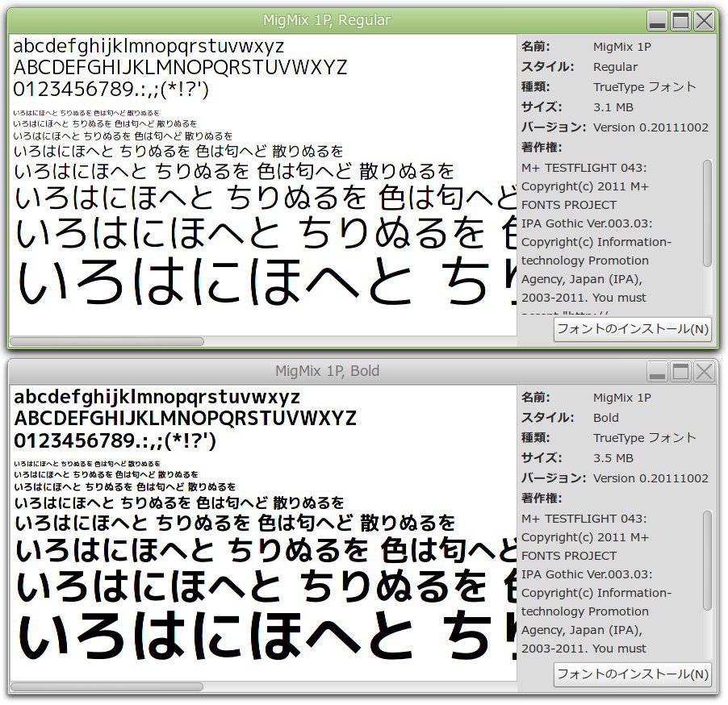
Task: Click 'IPA Gothic Ver.003.03:' in Bold window
Action: pos(587,574)
